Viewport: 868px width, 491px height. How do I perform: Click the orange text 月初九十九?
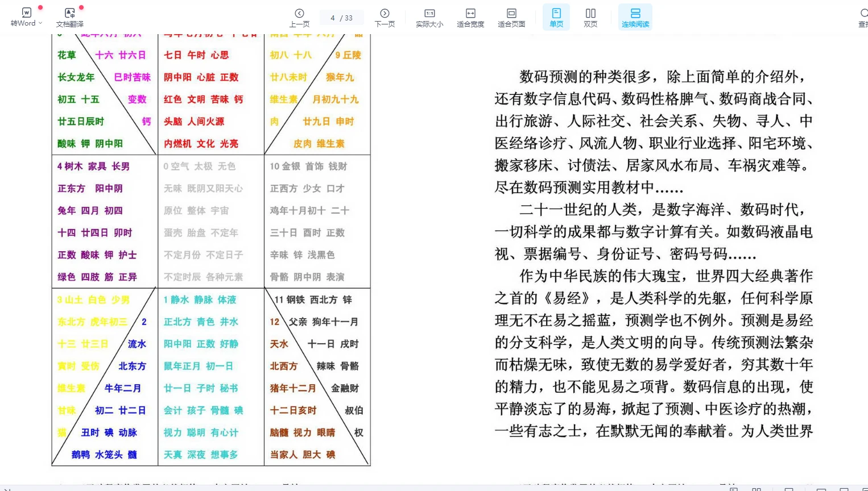pos(336,99)
